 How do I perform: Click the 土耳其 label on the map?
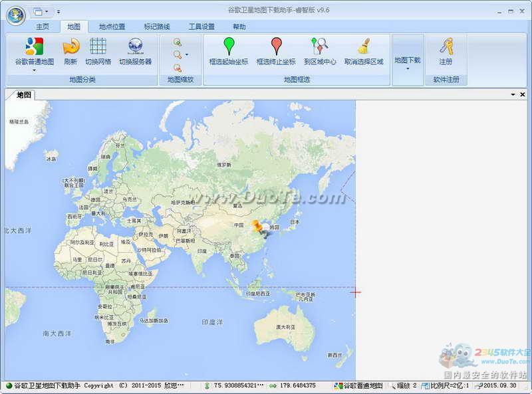(134, 221)
